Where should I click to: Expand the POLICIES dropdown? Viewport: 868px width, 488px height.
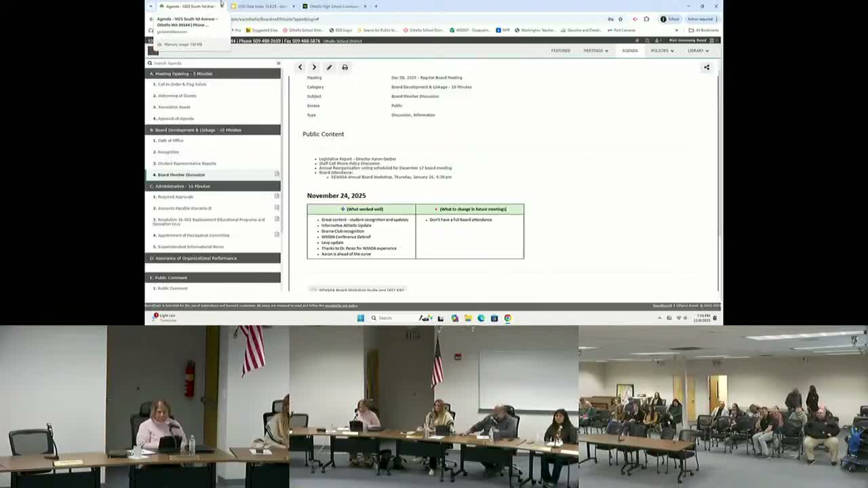point(662,50)
